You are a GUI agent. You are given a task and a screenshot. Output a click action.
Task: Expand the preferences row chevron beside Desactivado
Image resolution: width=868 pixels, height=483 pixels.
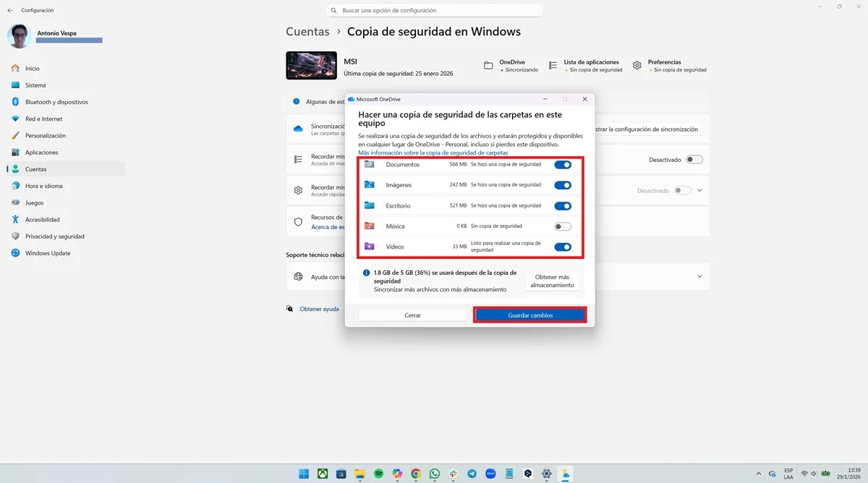tap(699, 190)
